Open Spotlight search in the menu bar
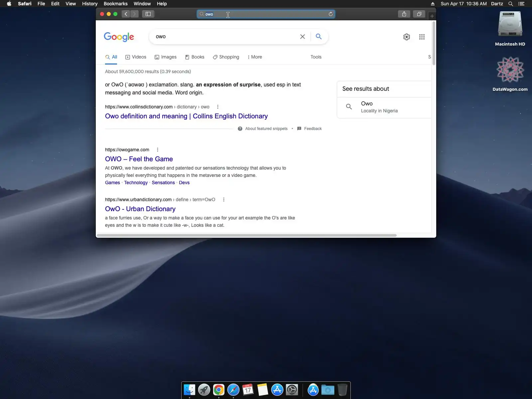The image size is (532, 399). 511,4
